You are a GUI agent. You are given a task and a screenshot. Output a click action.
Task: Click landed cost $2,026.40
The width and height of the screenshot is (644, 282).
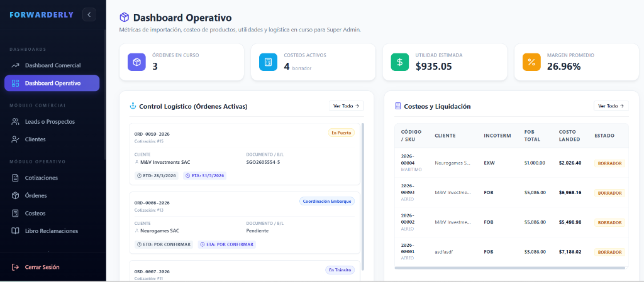click(x=570, y=163)
